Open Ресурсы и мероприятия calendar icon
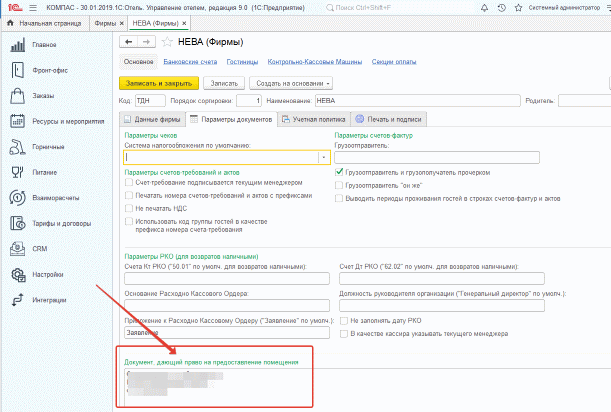611x412 pixels. coord(18,121)
